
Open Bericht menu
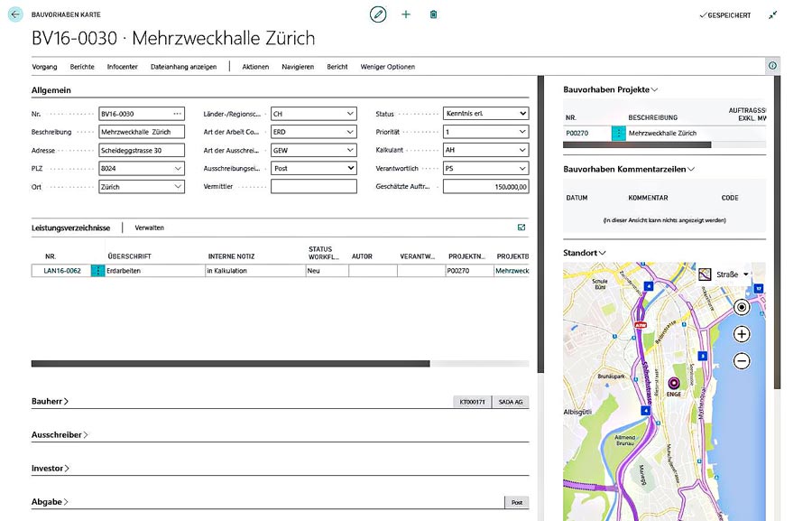point(337,67)
